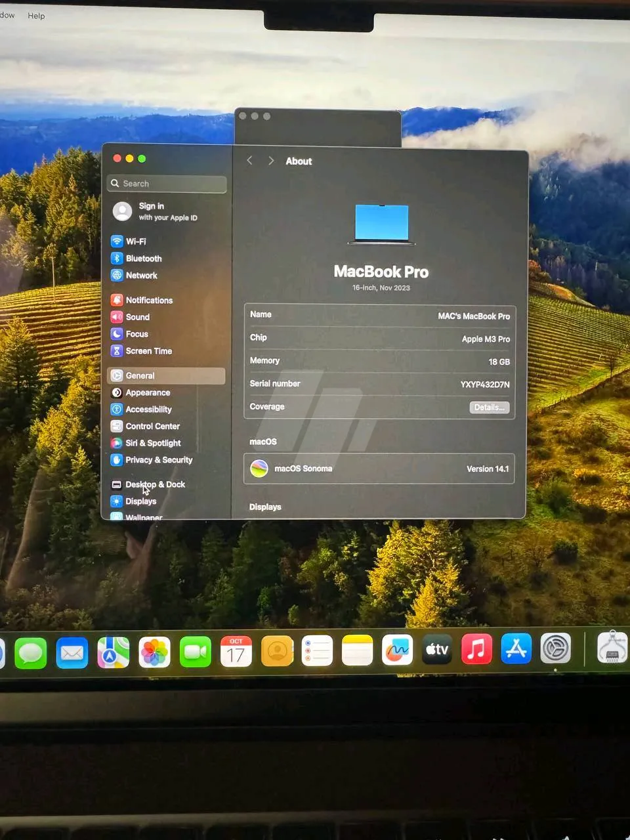Open Wi-Fi settings in the sidebar
Screen dimensions: 630x840
pos(129,241)
